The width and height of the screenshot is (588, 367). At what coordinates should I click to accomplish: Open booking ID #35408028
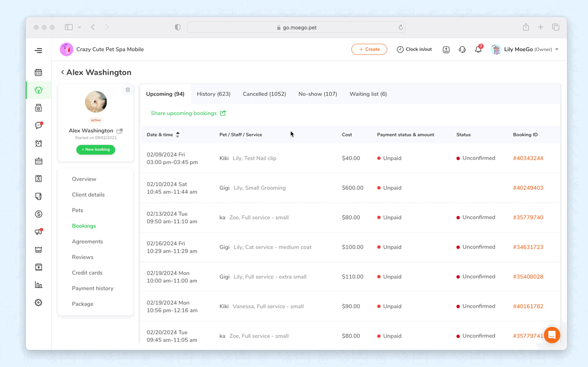coord(528,277)
